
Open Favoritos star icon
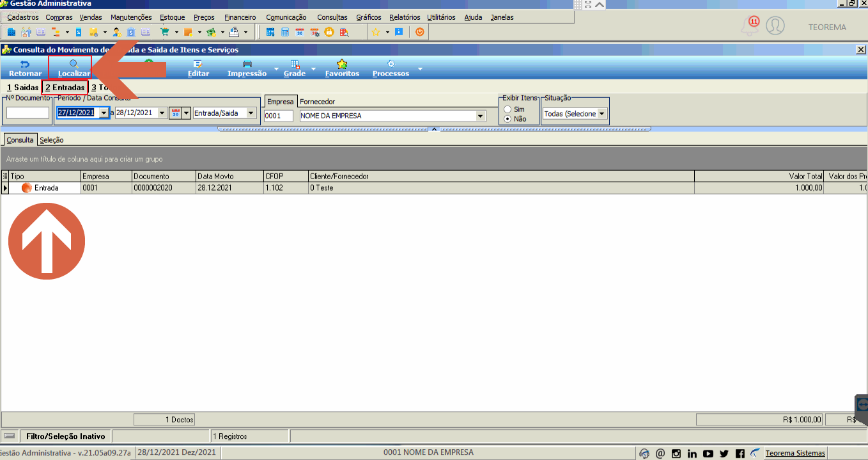pyautogui.click(x=342, y=64)
